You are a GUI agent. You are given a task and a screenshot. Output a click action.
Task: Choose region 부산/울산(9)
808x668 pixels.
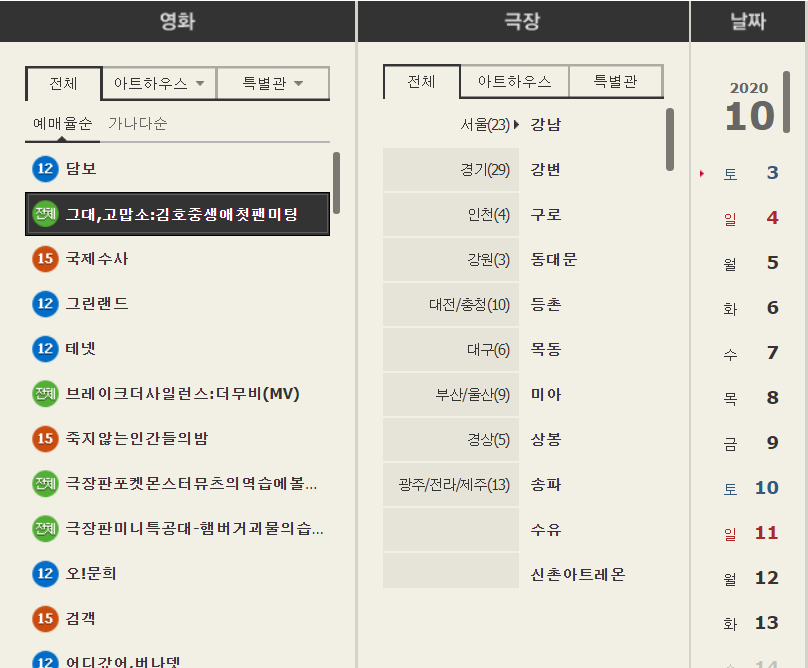(451, 394)
